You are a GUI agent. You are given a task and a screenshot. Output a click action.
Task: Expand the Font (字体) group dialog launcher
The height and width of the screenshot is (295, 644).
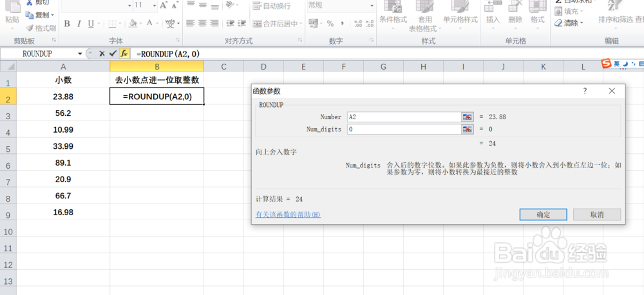point(178,41)
